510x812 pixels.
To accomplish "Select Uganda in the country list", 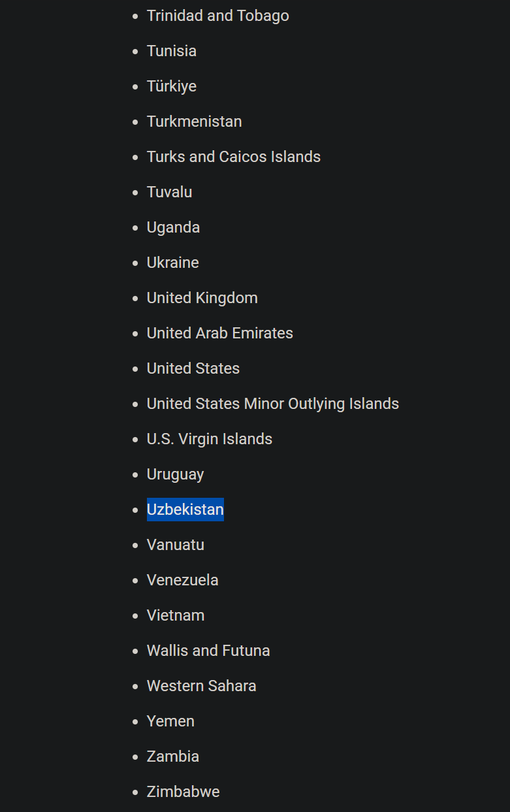I will [x=174, y=227].
